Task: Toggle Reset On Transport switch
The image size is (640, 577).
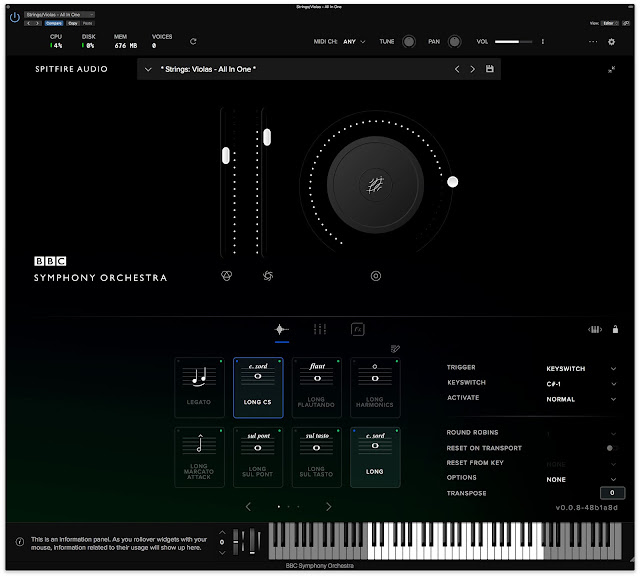Action: click(x=611, y=448)
